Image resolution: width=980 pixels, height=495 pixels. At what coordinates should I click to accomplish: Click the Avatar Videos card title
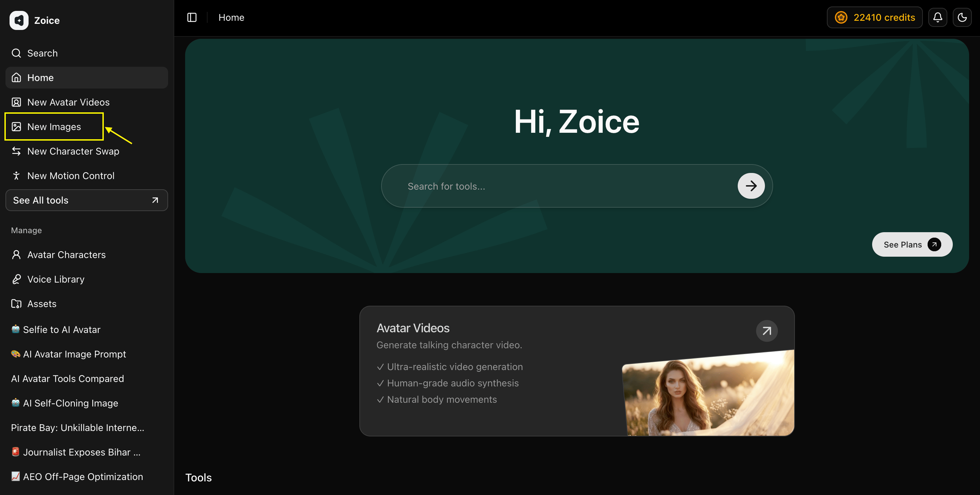pos(413,328)
